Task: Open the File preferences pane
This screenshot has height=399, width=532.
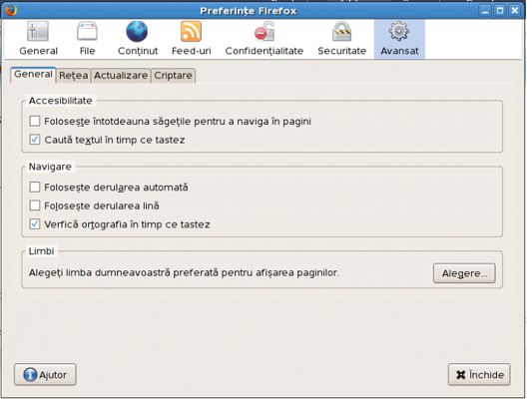Action: (87, 39)
